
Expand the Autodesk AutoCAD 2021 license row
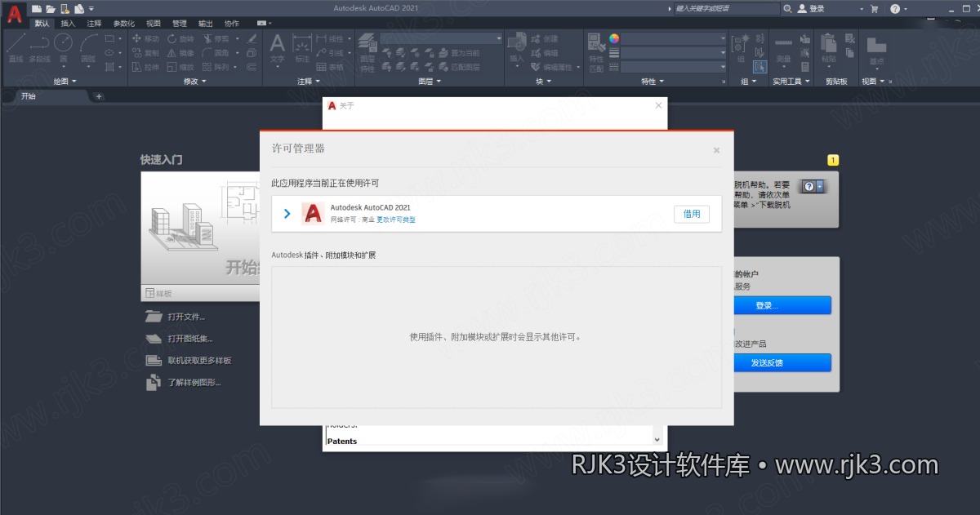[287, 214]
